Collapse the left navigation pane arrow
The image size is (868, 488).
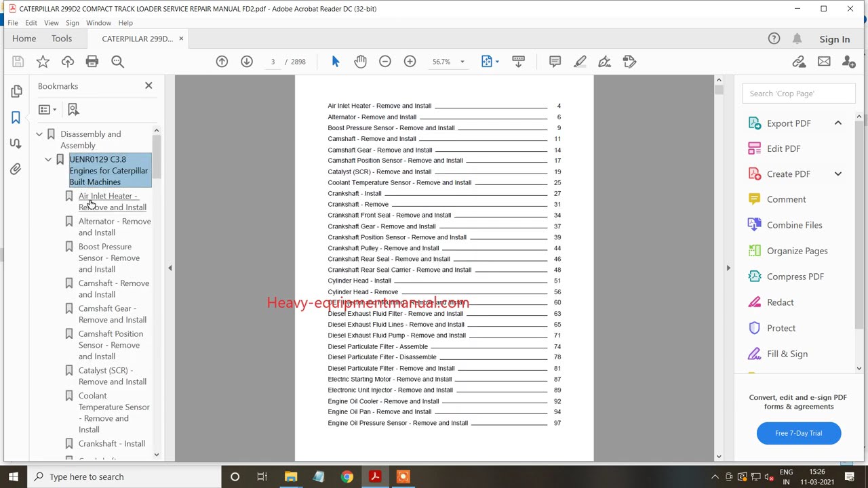coord(170,268)
